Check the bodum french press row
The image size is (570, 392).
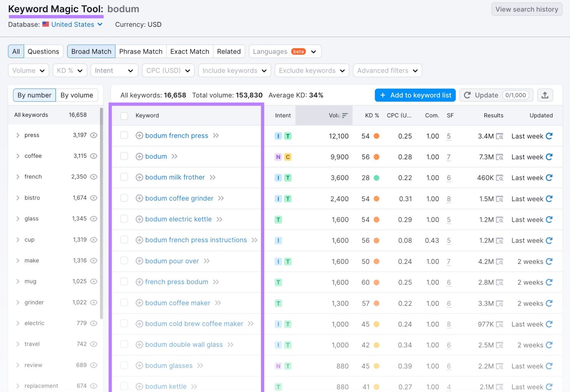point(124,135)
